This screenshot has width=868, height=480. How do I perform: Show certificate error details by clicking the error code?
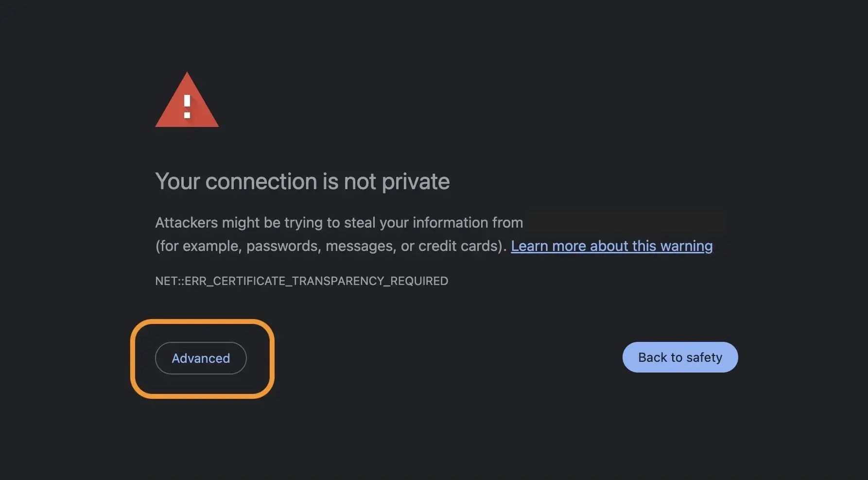point(301,281)
